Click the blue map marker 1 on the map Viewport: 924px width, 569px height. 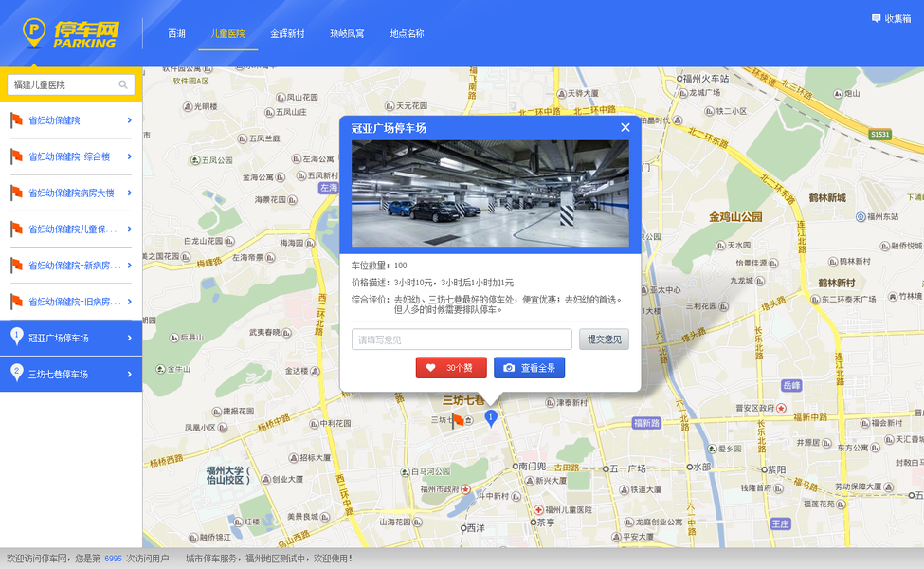[x=490, y=418]
